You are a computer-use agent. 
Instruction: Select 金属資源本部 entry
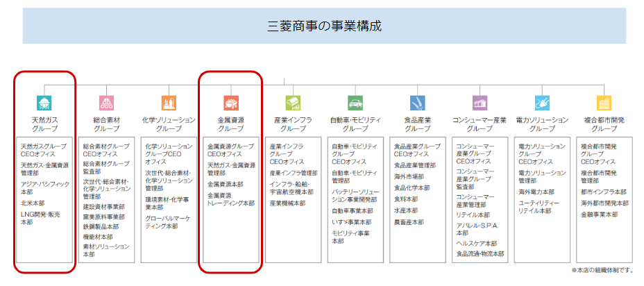[x=226, y=184]
